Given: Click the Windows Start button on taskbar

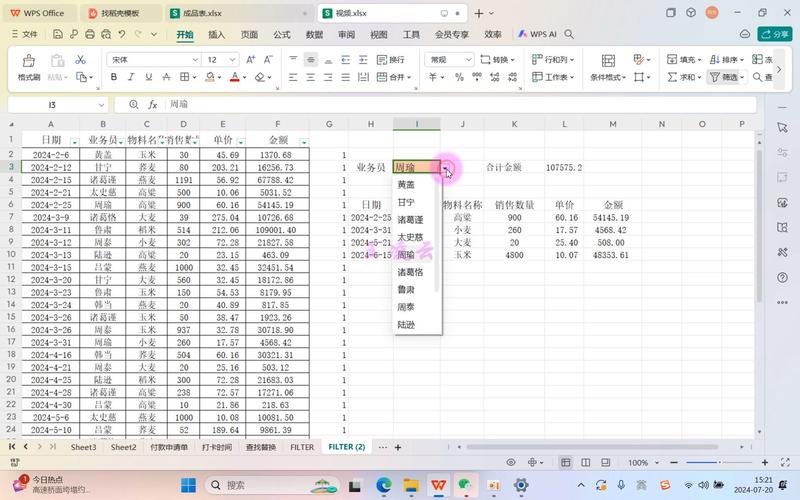Looking at the screenshot, I should [188, 485].
